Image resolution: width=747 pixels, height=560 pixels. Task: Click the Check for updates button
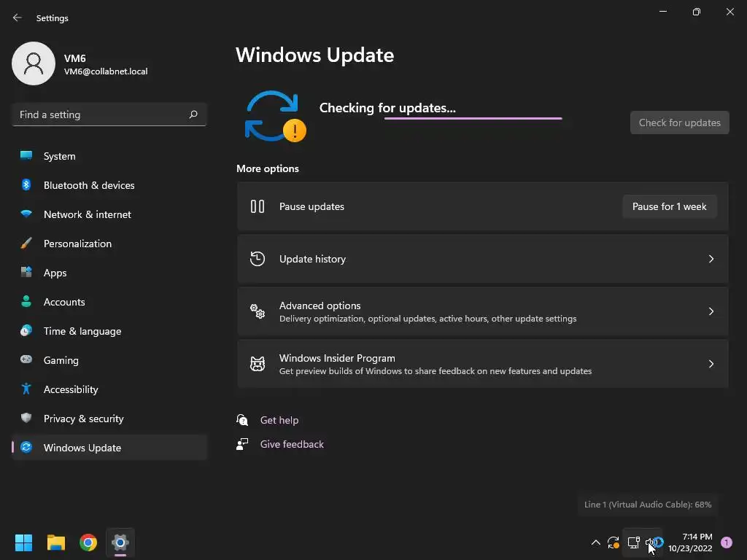pos(679,122)
